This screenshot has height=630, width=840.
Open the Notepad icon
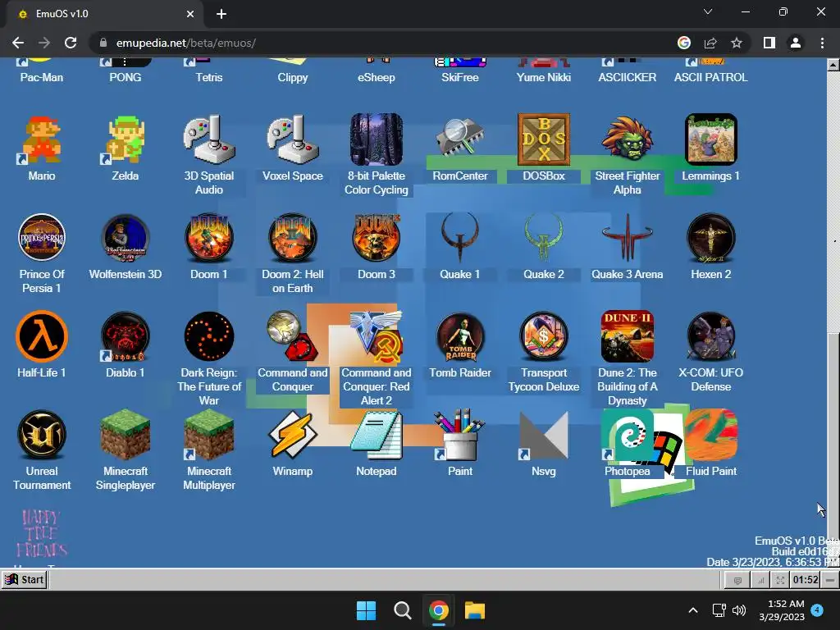click(x=376, y=436)
